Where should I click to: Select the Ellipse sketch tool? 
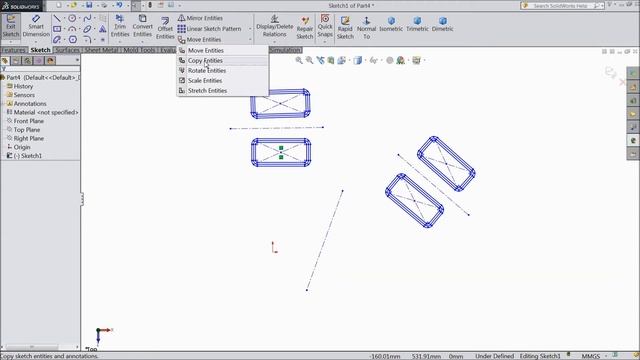tap(87, 29)
